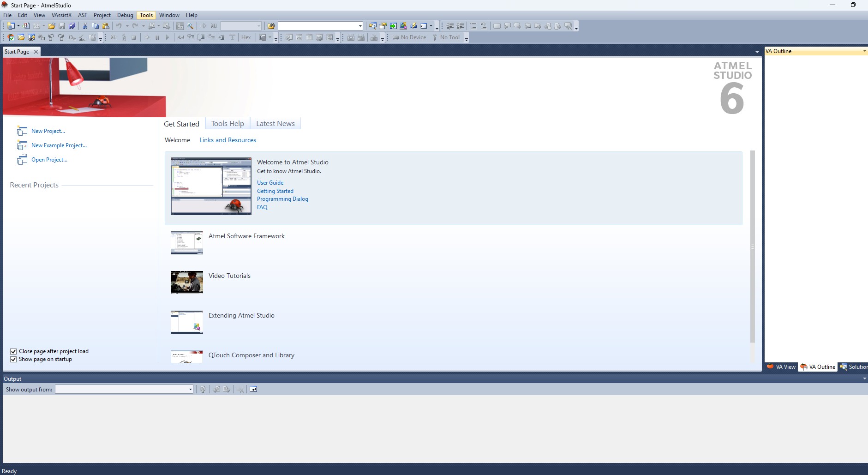Click the Open File folder icon in toolbar
This screenshot has width=868, height=475.
(52, 26)
